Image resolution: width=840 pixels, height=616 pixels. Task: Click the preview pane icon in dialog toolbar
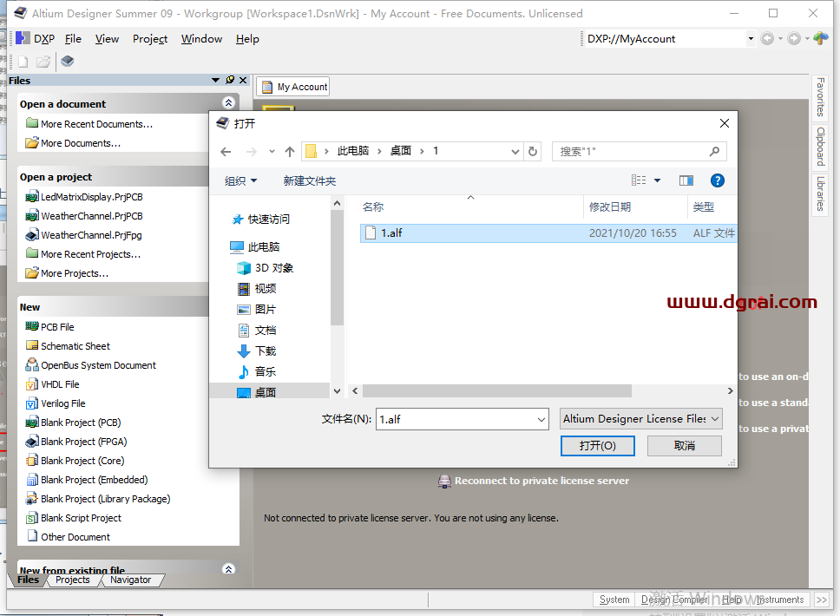(686, 180)
